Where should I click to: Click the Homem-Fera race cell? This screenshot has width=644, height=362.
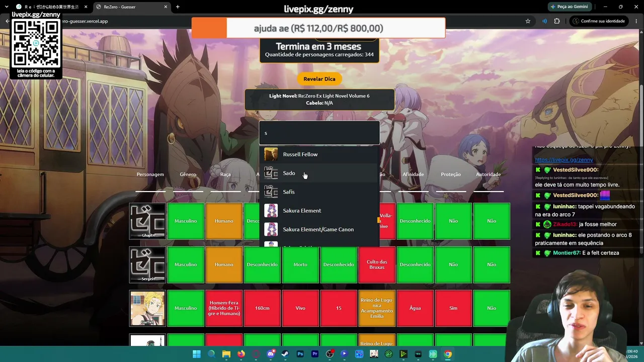(x=224, y=308)
